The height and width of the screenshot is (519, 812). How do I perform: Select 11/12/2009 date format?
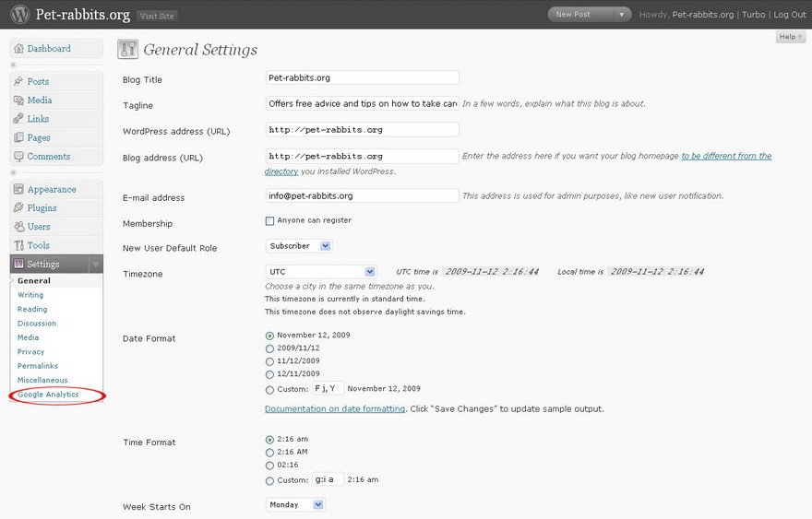[269, 361]
